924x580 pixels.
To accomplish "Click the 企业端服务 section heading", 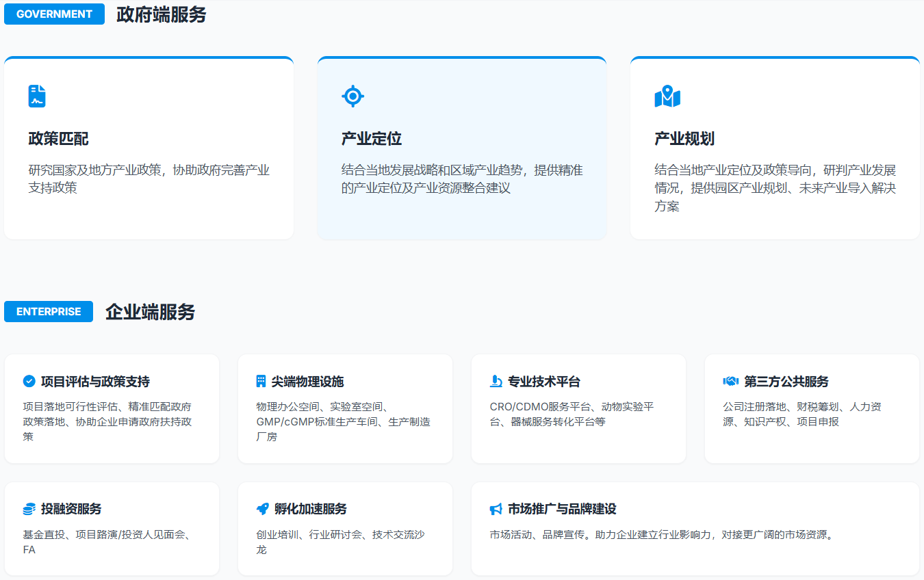I will 150,312.
